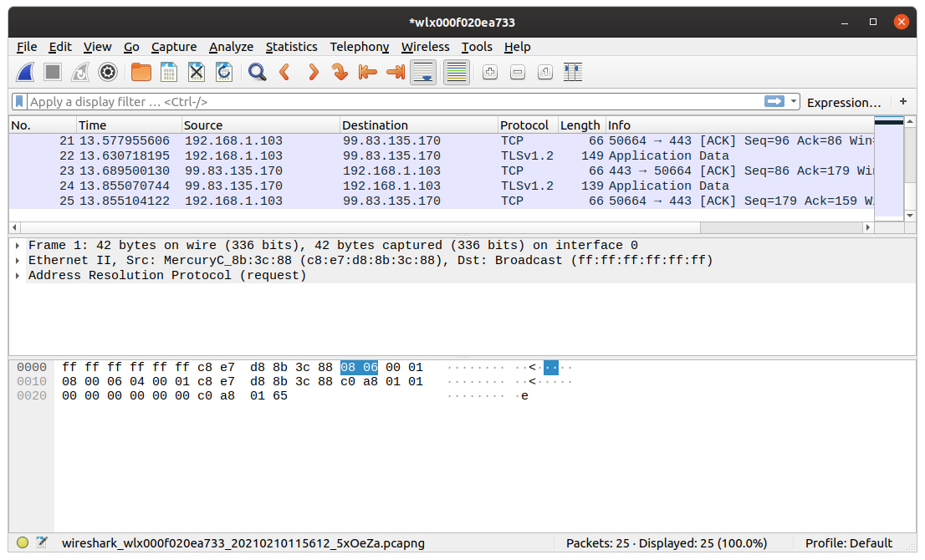The image size is (925, 560).
Task: Toggle packet list colorization
Action: tap(456, 72)
